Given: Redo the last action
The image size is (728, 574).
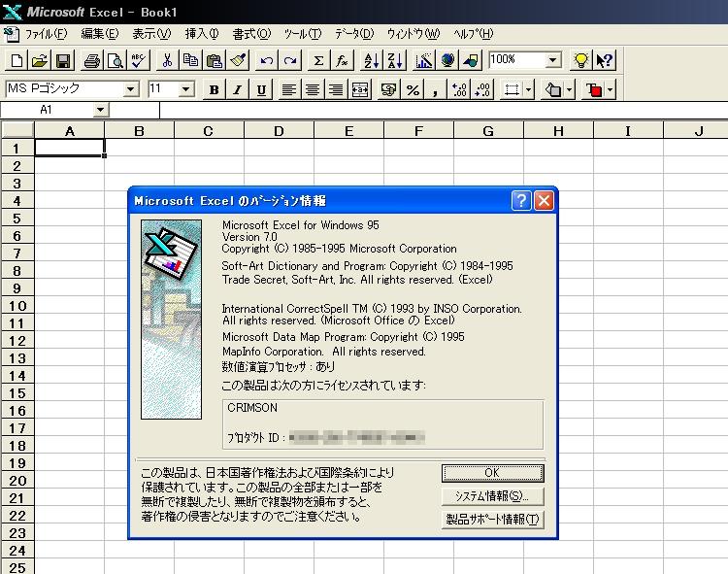Looking at the screenshot, I should (x=290, y=61).
